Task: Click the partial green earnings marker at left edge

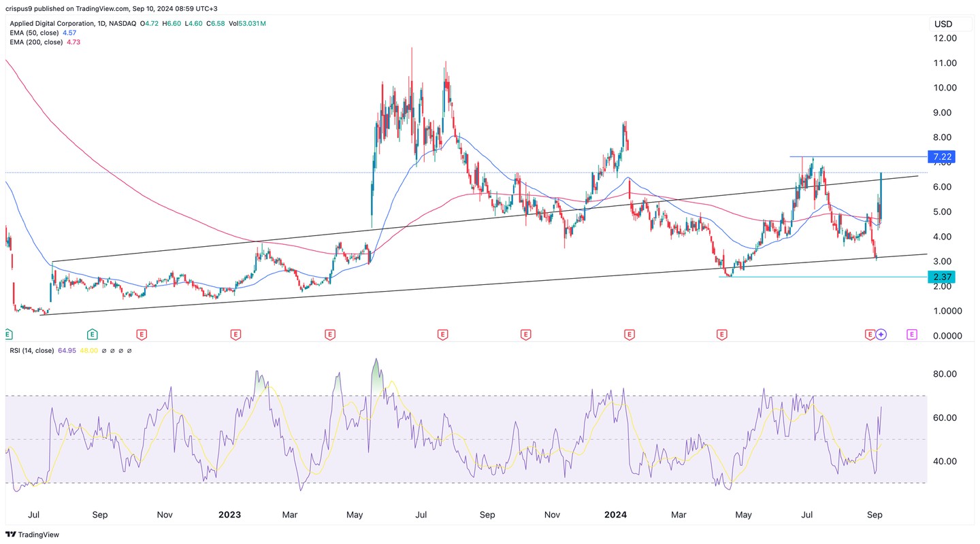Action: point(7,334)
